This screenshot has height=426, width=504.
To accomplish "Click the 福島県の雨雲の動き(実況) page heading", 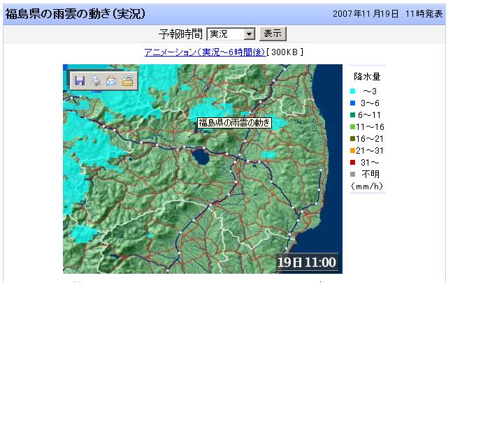I will [x=75, y=14].
